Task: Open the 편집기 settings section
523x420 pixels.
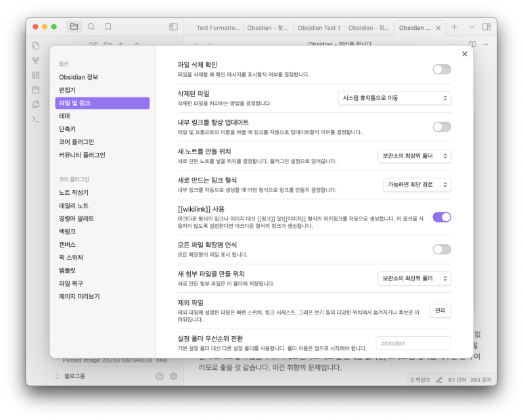Action: click(x=102, y=91)
